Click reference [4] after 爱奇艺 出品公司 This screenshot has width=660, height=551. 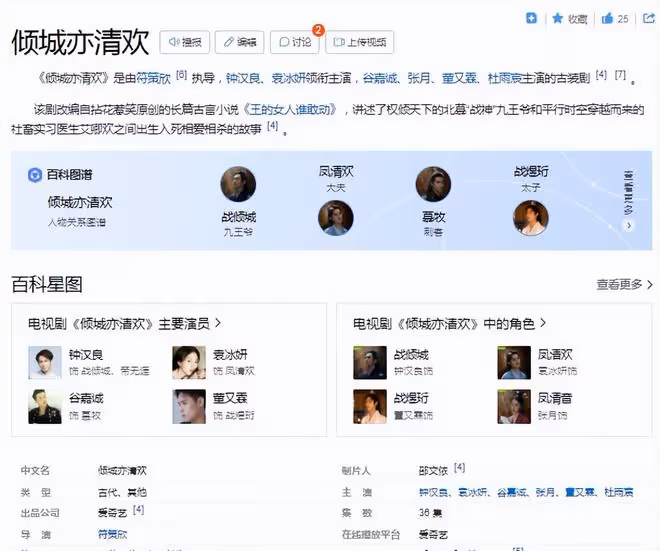138,510
